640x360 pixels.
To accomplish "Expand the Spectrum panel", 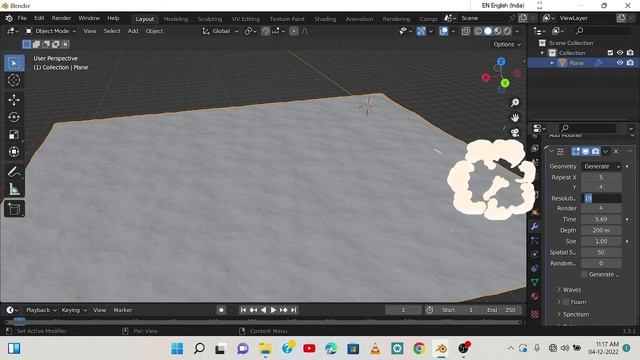I will [576, 314].
